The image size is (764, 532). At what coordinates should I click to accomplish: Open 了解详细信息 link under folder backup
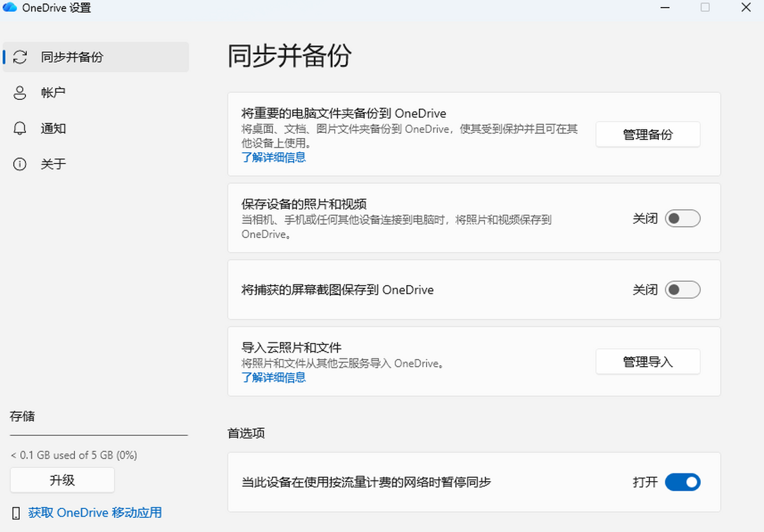click(x=274, y=157)
